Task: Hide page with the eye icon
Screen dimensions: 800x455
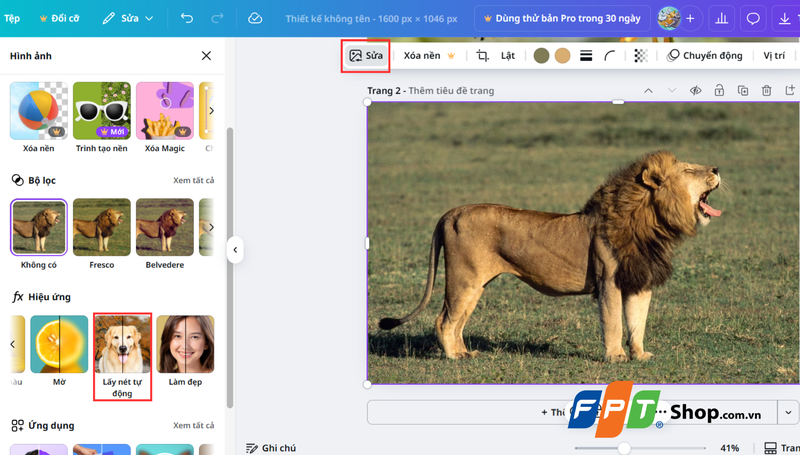Action: coord(695,91)
